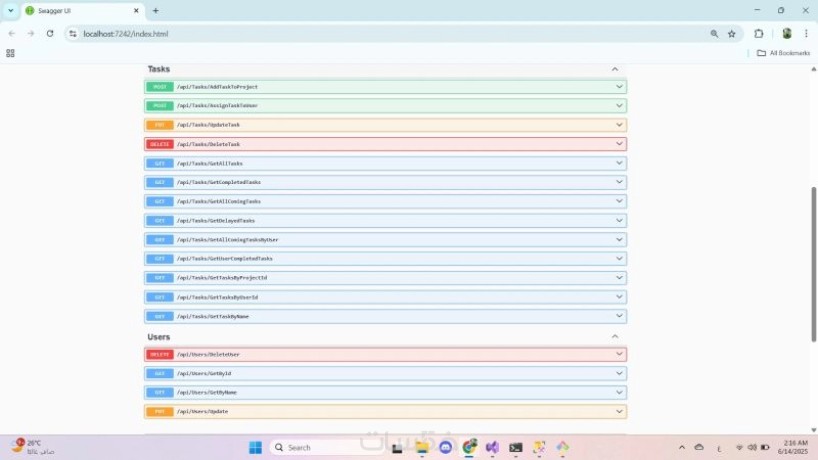Click the /api/Users/GetByName path
Viewport: 818px width, 460px height.
[x=207, y=392]
